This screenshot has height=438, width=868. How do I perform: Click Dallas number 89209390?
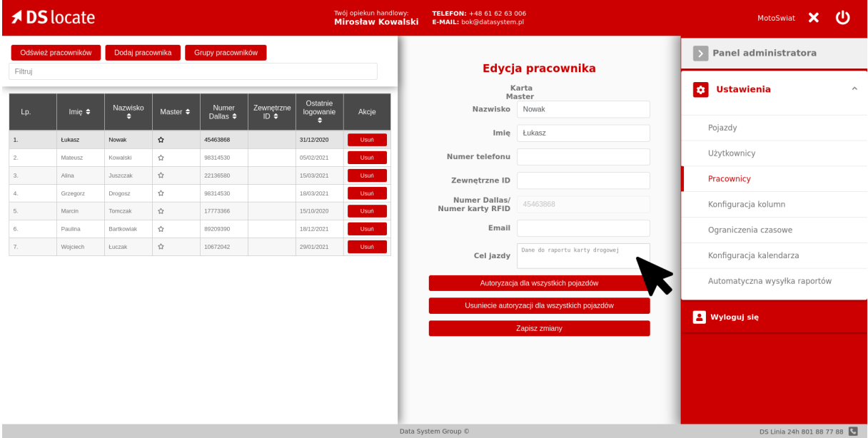click(x=224, y=229)
